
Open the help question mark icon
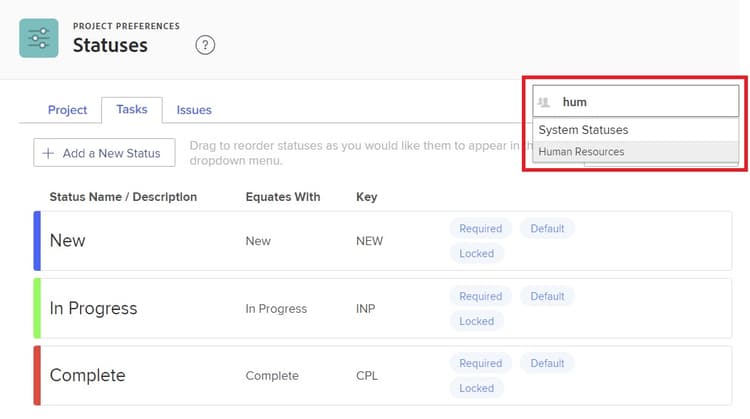tap(205, 44)
